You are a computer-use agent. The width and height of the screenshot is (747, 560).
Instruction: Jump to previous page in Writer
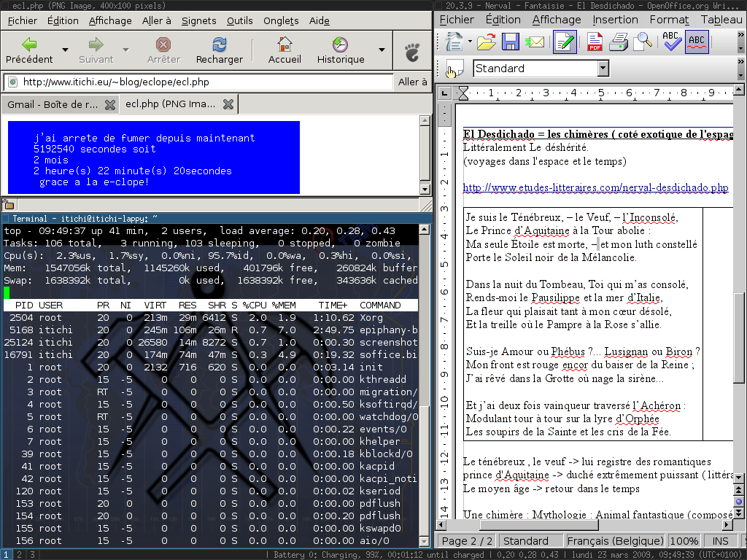[x=738, y=489]
